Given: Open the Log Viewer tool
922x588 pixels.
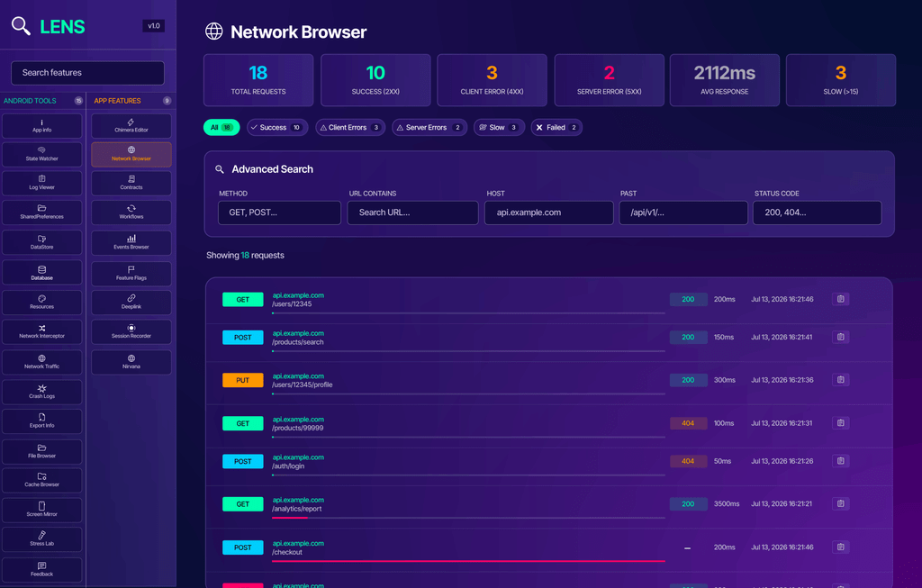Looking at the screenshot, I should coord(41,184).
